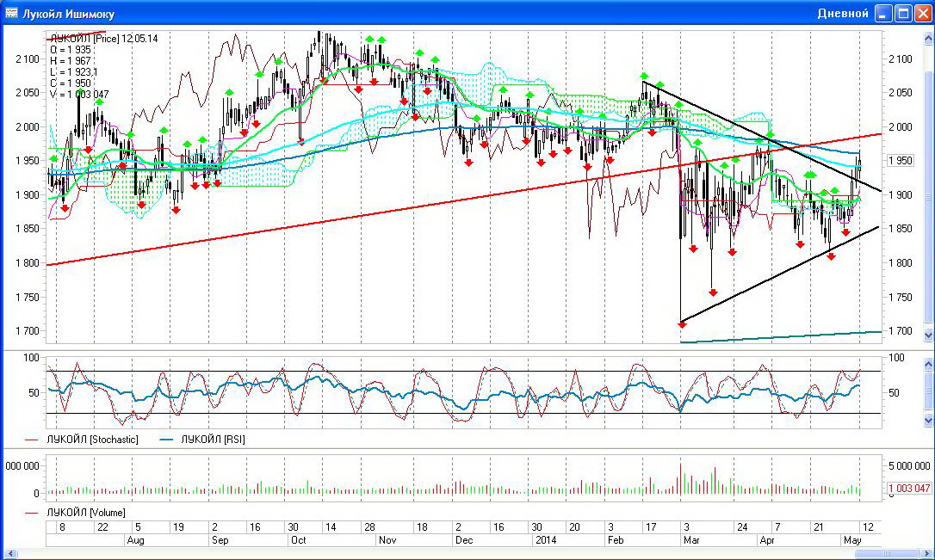Click the Nov month label on time axis
The height and width of the screenshot is (560, 935).
(x=387, y=540)
